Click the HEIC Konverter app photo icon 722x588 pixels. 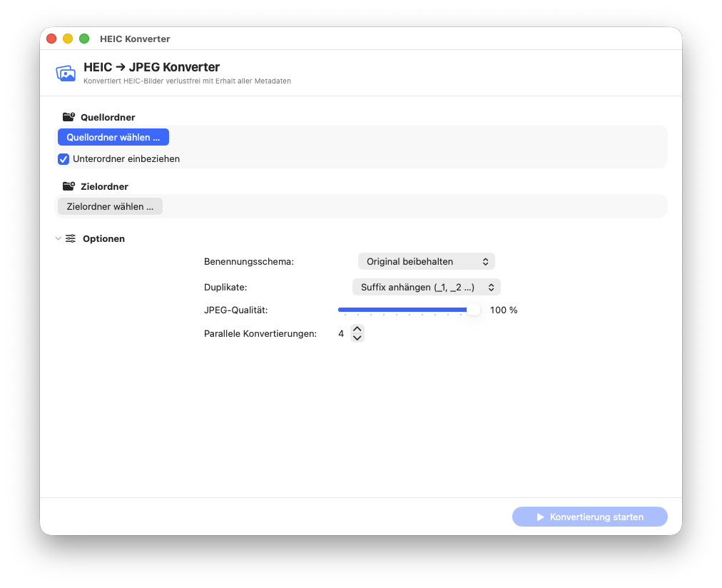65,73
